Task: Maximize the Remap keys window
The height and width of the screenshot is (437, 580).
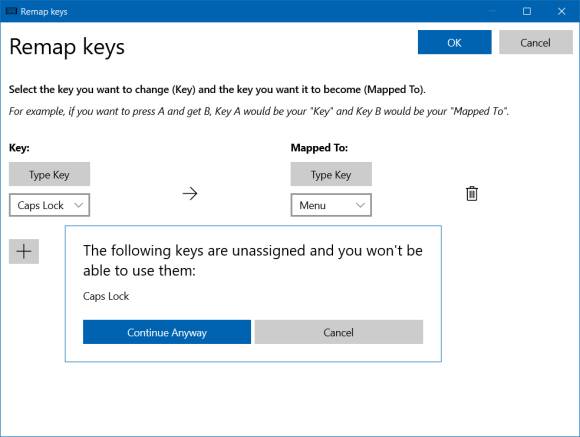Action: [x=527, y=11]
